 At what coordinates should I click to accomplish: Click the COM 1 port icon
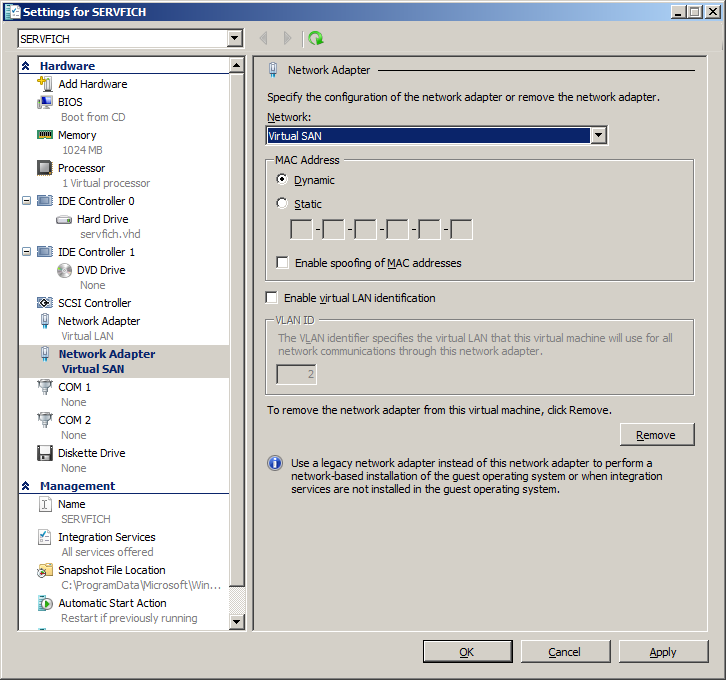point(44,387)
